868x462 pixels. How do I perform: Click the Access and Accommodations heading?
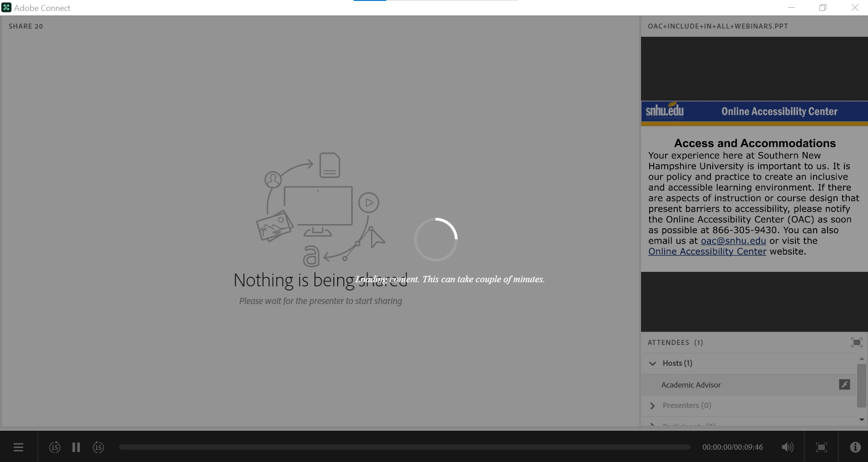(755, 143)
